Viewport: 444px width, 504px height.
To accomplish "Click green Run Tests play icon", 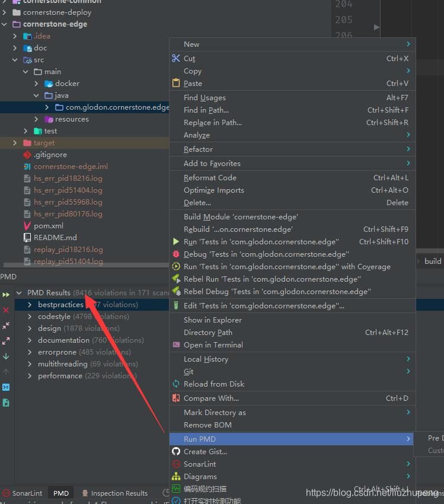I will pos(175,241).
